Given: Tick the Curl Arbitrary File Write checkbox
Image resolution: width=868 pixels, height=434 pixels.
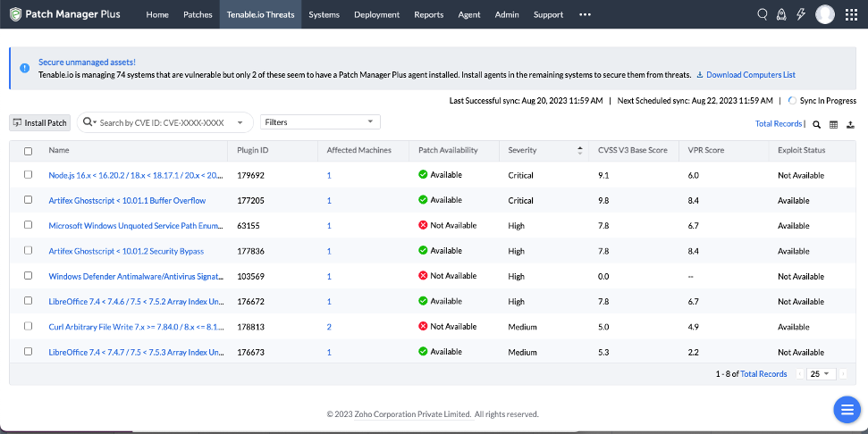Looking at the screenshot, I should click(x=29, y=326).
